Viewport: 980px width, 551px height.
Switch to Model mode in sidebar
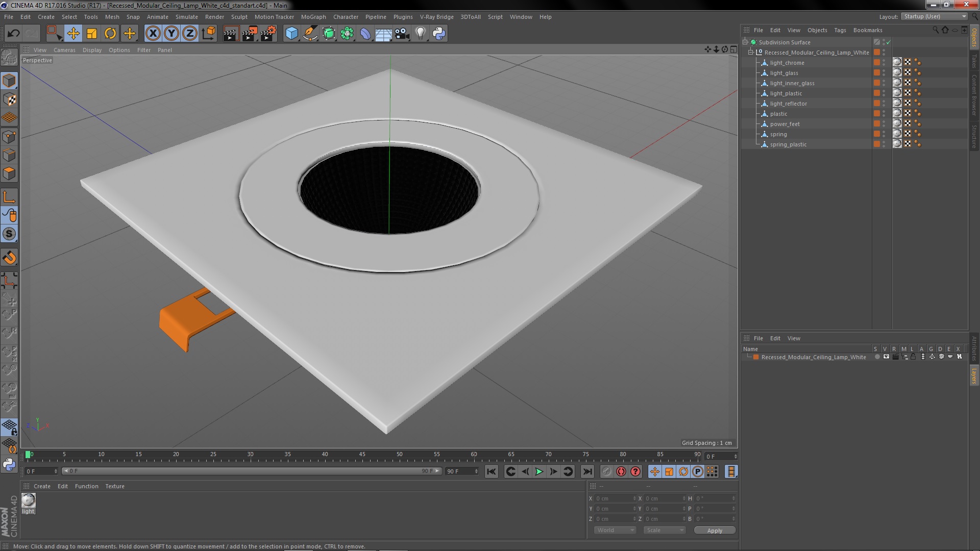point(9,81)
